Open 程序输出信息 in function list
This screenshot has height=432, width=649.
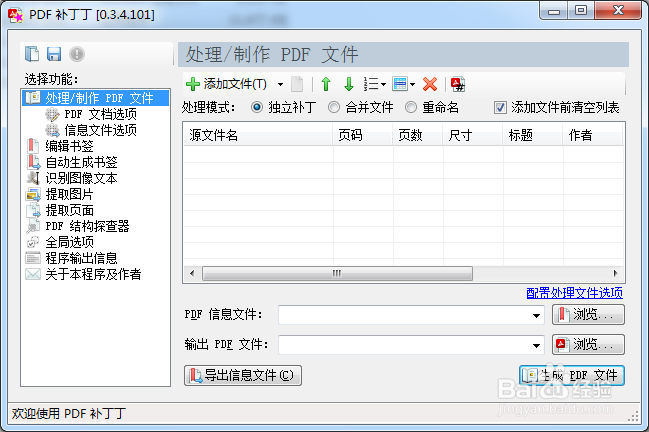(x=81, y=258)
